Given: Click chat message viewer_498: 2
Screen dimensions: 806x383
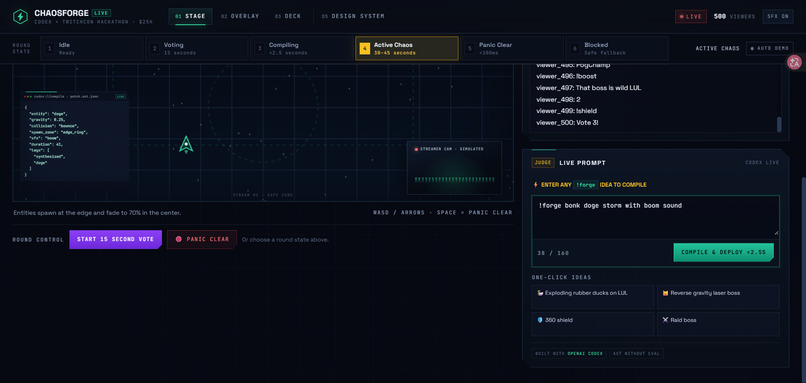Looking at the screenshot, I should pos(558,99).
